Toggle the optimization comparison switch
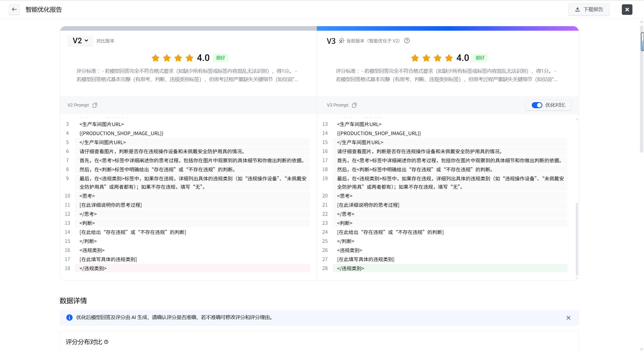 537,105
